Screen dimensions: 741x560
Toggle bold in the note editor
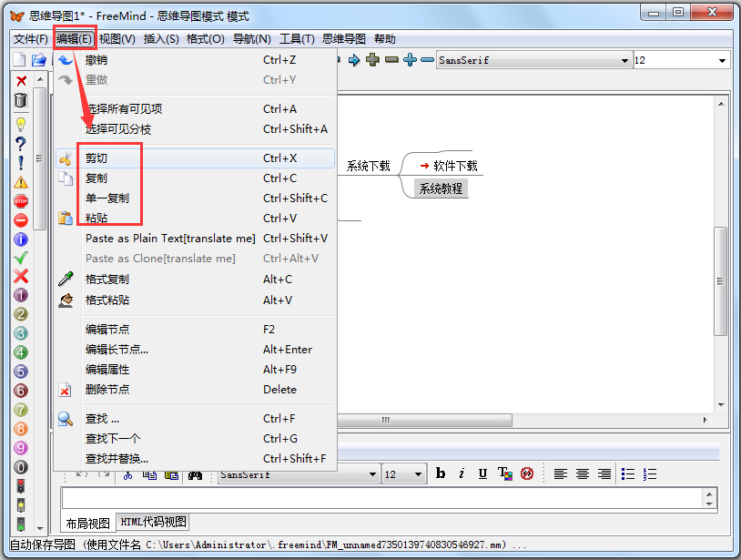tap(441, 473)
